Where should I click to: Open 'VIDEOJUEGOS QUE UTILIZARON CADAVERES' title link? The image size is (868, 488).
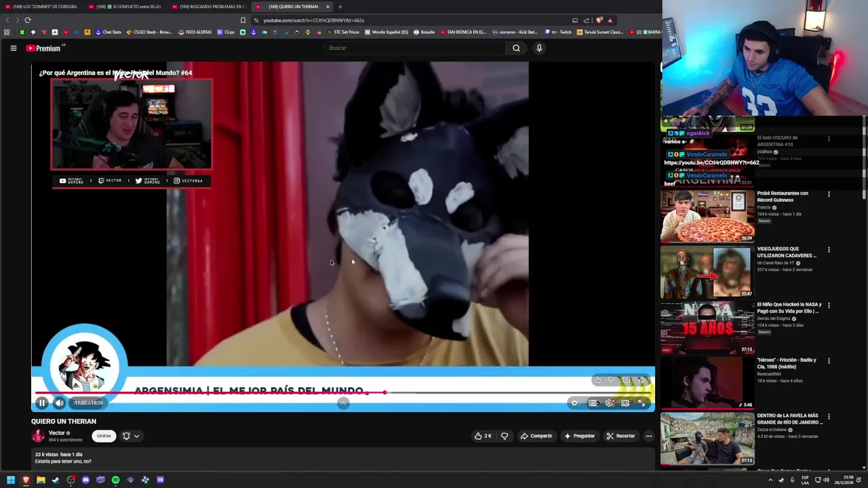pos(787,252)
